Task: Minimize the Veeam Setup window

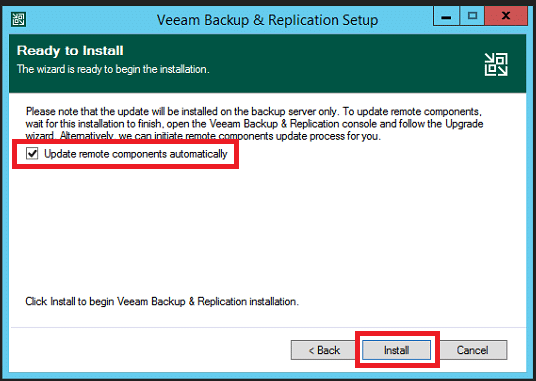Action: (446, 16)
